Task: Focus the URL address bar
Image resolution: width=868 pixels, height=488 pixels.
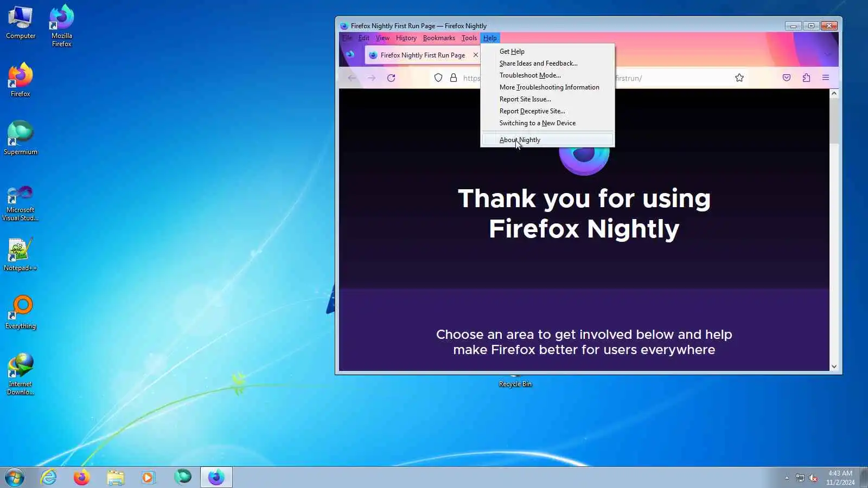Action: (x=589, y=78)
